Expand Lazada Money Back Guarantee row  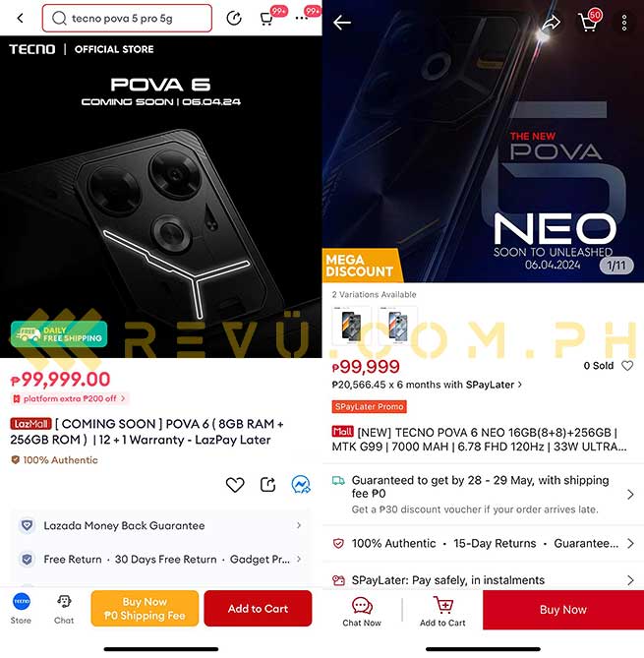[161, 525]
